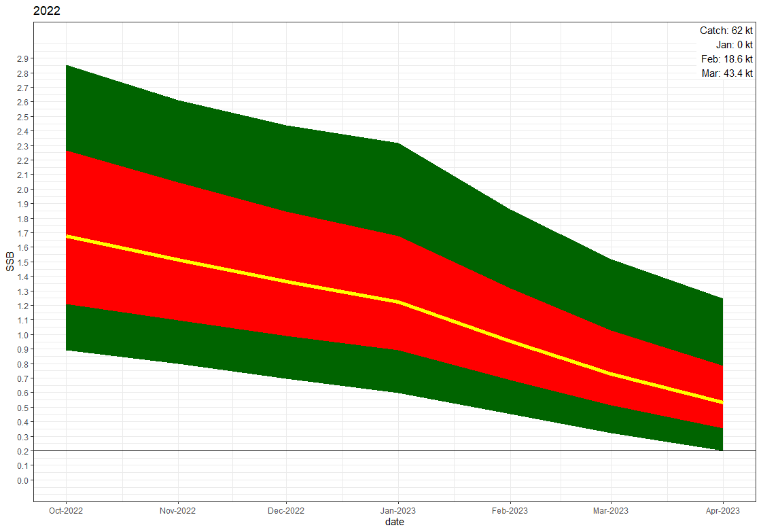
Task: Click the "Catch: 62 kt" annotation
Action: [726, 31]
